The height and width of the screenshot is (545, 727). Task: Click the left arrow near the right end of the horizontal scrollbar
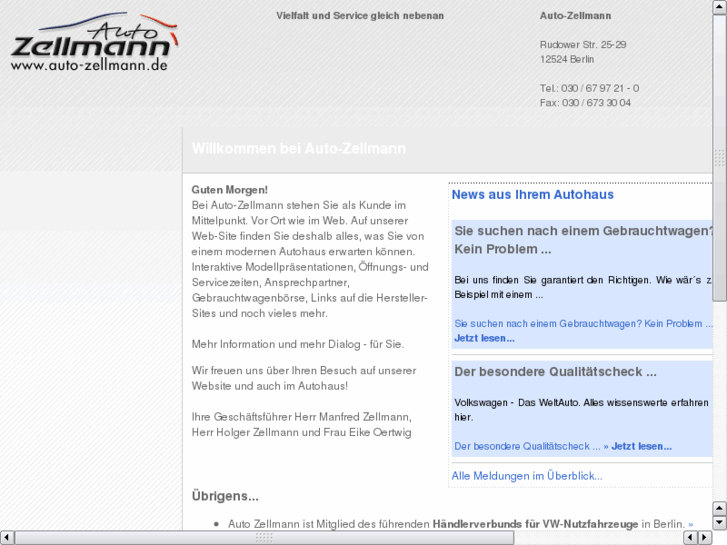(x=691, y=538)
